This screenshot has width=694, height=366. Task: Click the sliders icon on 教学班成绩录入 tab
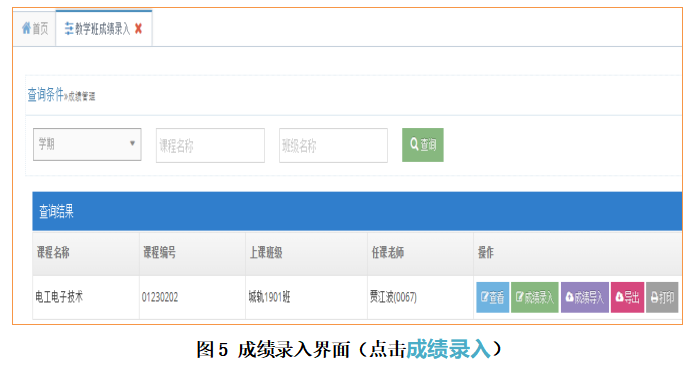click(x=69, y=29)
